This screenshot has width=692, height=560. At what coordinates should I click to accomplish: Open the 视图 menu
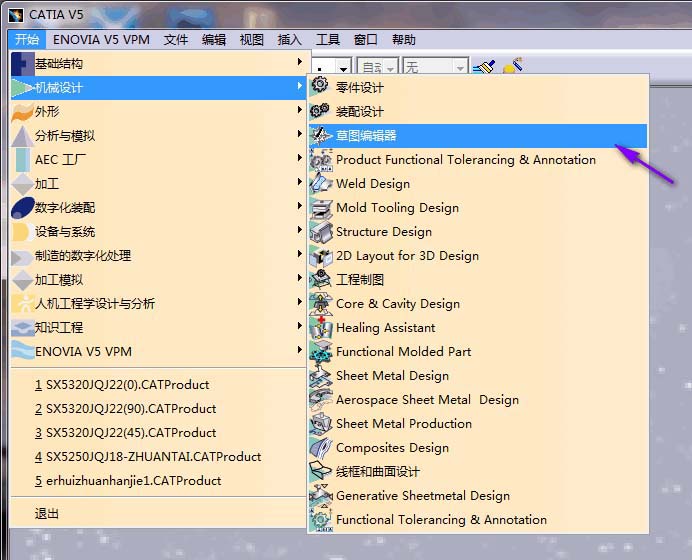[x=252, y=40]
